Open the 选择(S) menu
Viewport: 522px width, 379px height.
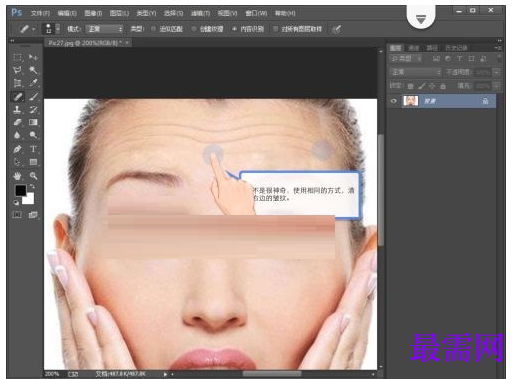173,13
